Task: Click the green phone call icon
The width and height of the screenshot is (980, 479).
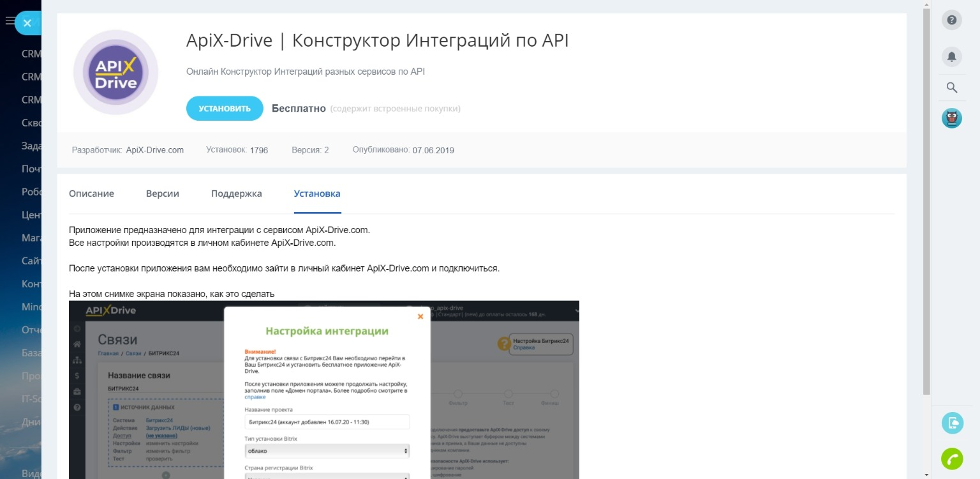Action: coord(953,459)
